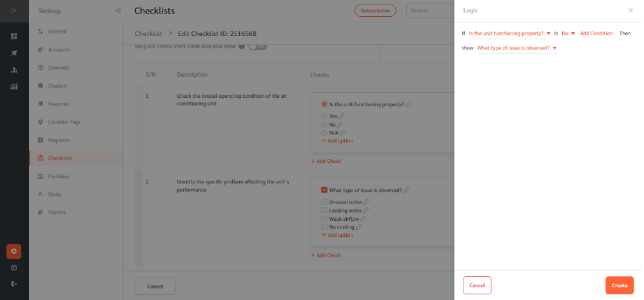Edit the 'Is the unit functioning properly?' pencil icon

tap(408, 104)
